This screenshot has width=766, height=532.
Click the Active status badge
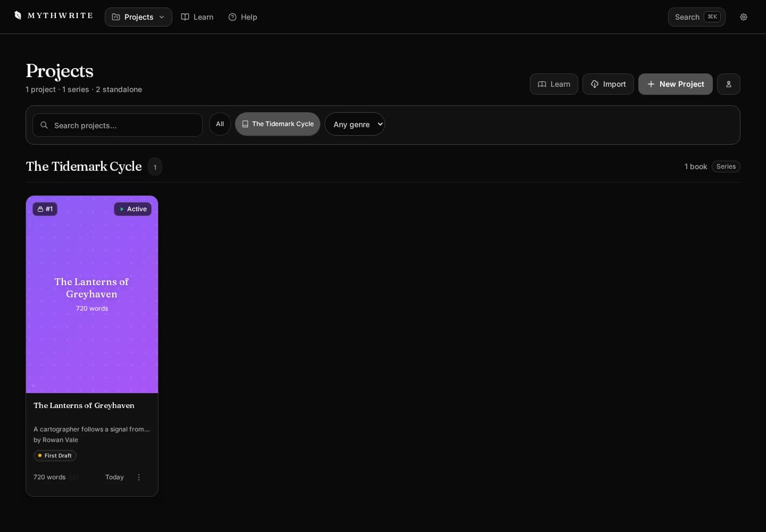132,209
